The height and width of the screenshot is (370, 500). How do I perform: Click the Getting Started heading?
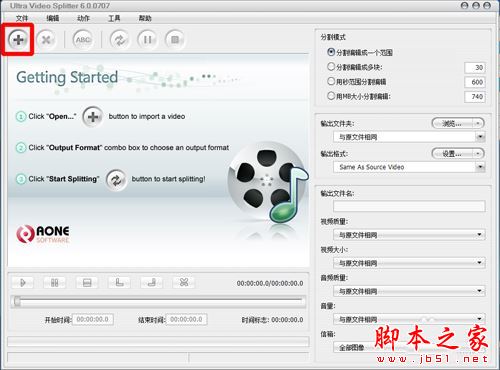click(67, 78)
